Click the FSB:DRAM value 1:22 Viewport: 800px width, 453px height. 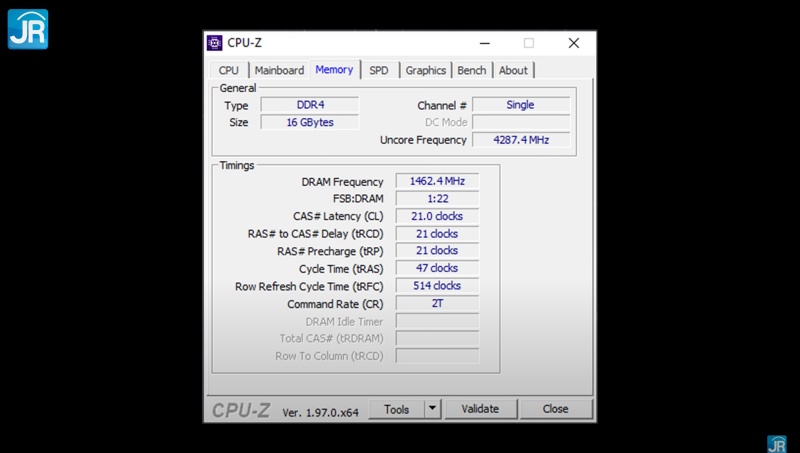click(437, 198)
